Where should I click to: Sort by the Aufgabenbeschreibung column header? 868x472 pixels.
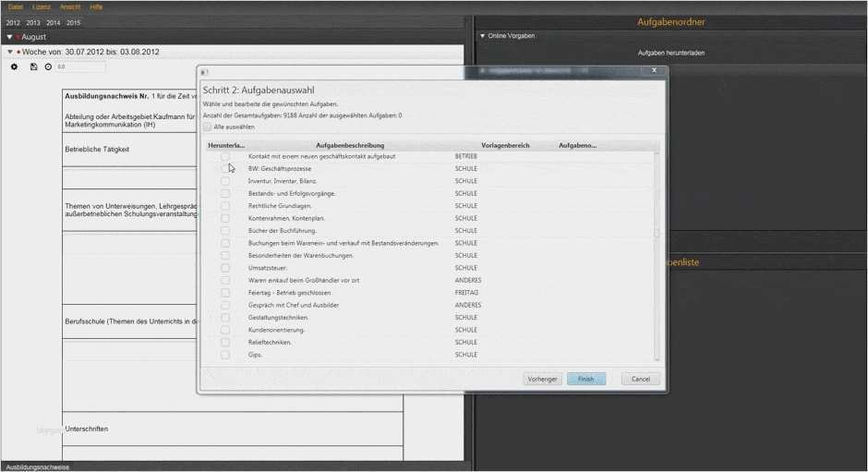[x=350, y=145]
